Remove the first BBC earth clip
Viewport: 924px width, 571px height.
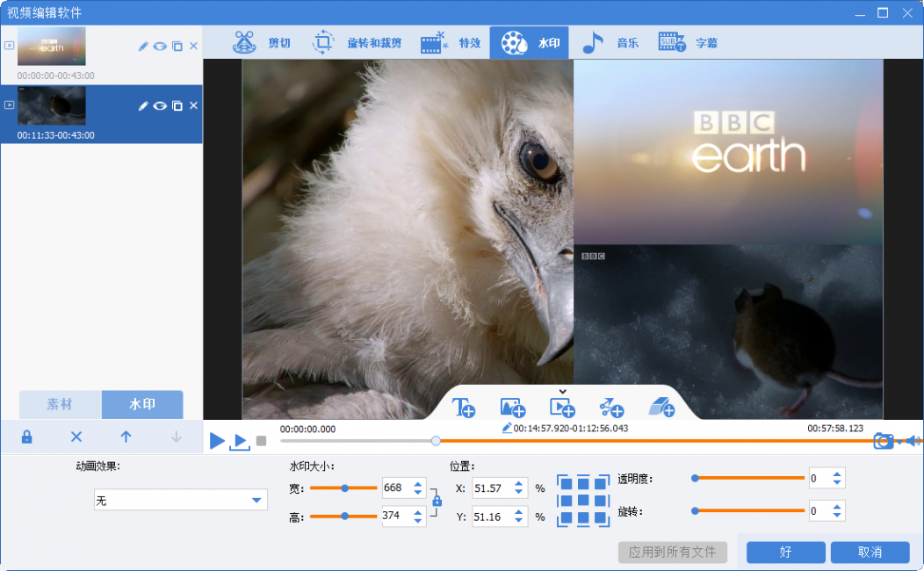193,46
